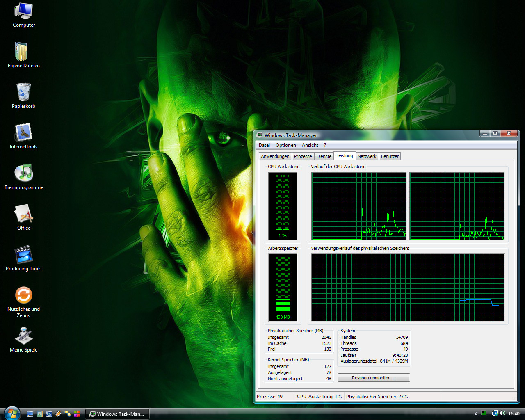Click the Show Desktop quick launch icon

click(30, 414)
